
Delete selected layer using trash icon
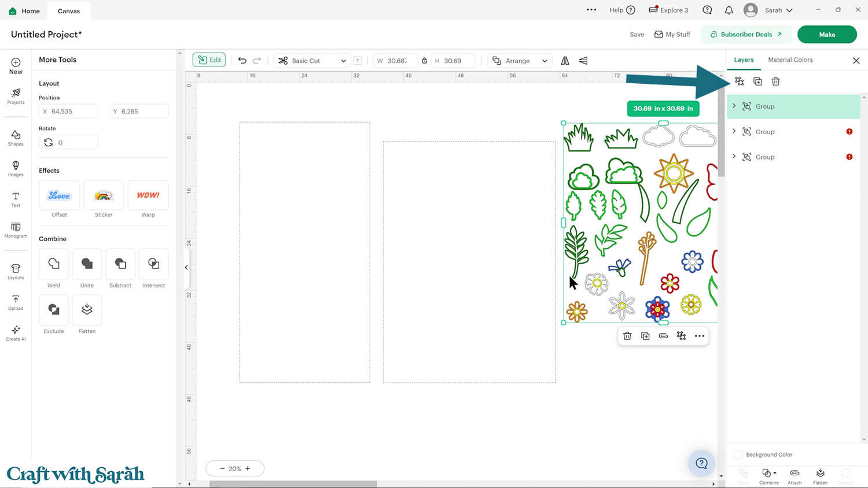775,82
